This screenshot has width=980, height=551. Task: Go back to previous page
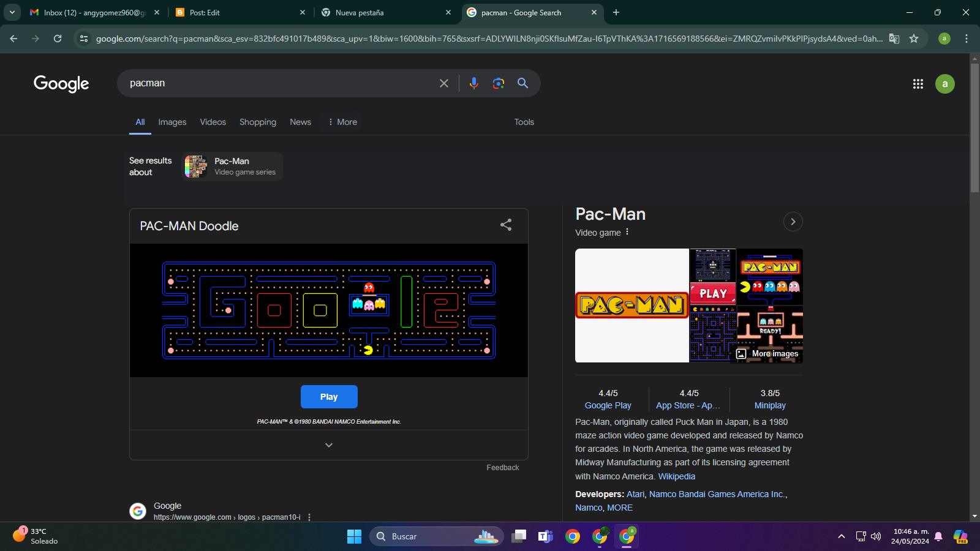[13, 39]
